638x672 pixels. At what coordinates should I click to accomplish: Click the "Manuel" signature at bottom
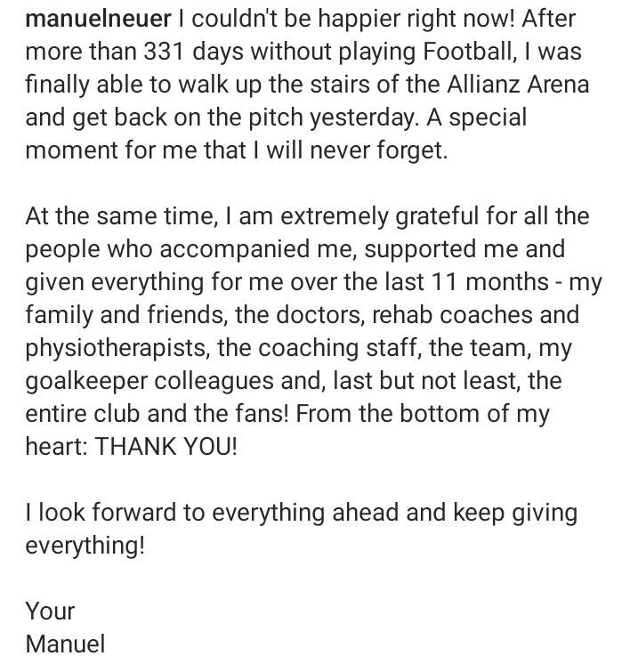pyautogui.click(x=65, y=644)
